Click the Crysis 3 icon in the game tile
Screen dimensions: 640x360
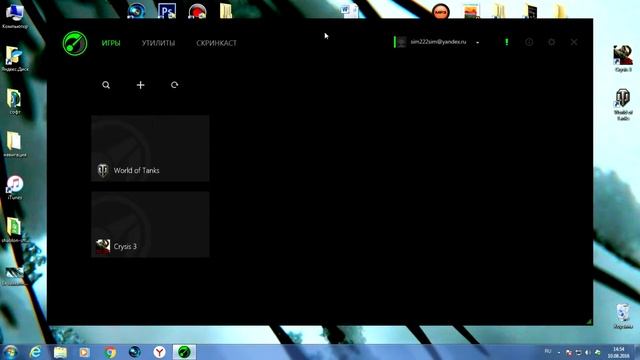[103, 246]
